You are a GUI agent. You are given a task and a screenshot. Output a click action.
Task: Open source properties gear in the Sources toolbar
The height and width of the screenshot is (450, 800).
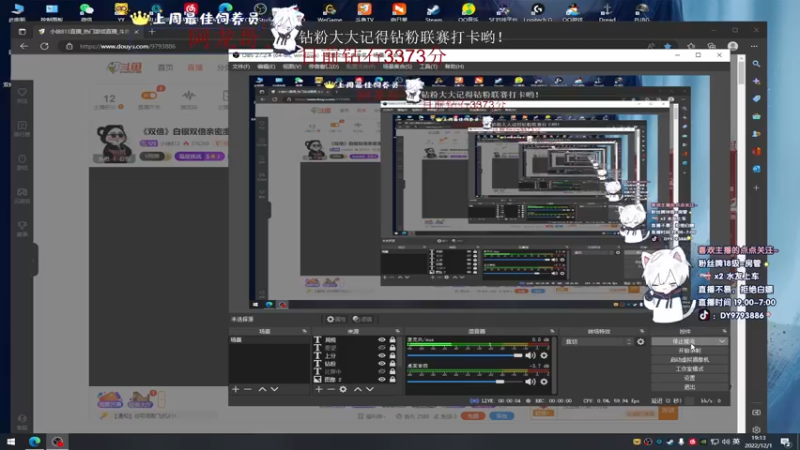tap(343, 389)
